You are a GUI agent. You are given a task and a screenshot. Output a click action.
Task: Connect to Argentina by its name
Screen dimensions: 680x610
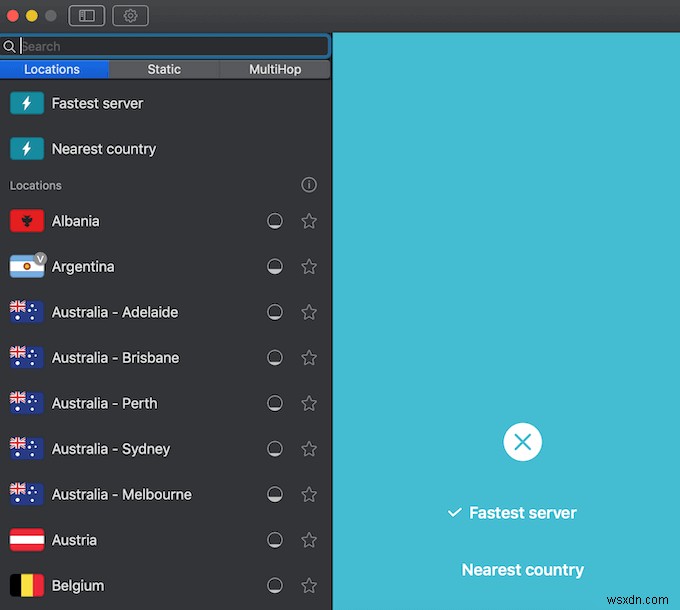tap(83, 267)
